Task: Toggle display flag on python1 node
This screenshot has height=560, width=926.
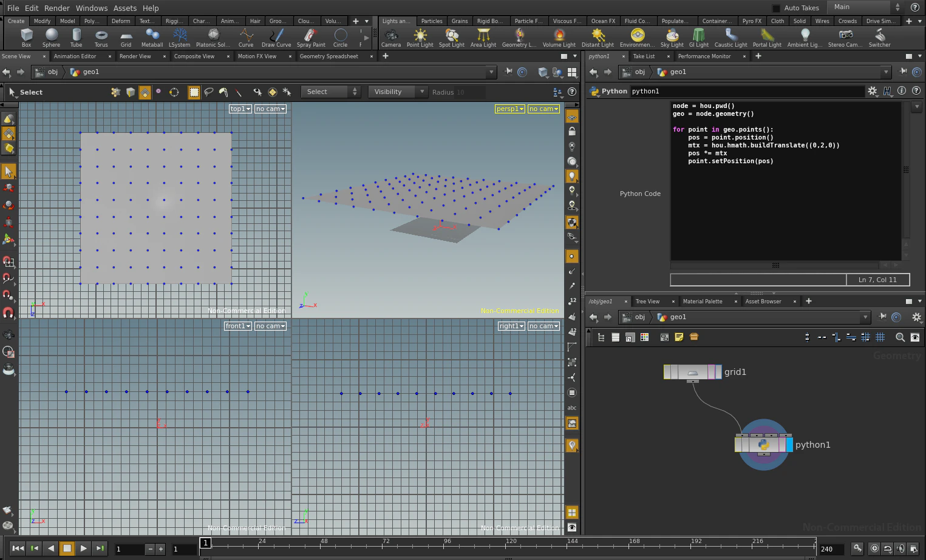Action: point(789,445)
